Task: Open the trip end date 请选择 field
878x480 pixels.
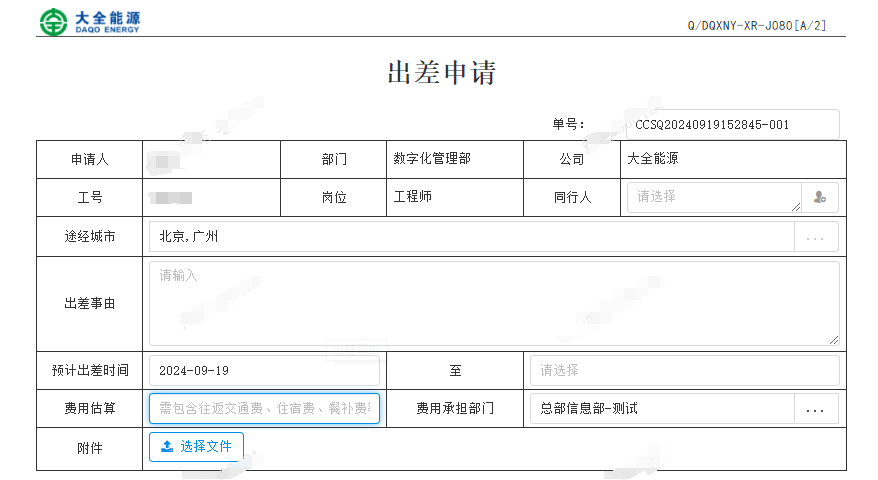Action: click(684, 371)
